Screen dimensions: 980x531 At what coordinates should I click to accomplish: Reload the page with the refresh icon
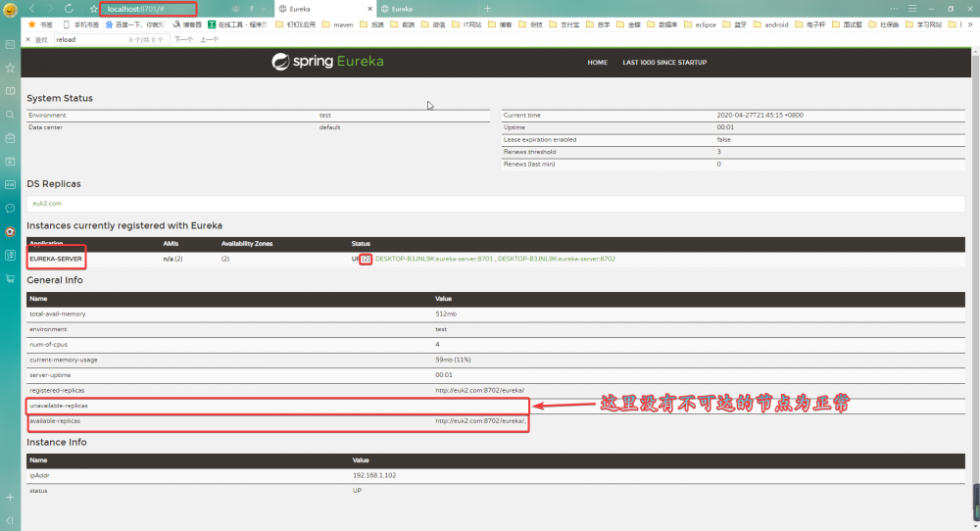click(x=69, y=9)
